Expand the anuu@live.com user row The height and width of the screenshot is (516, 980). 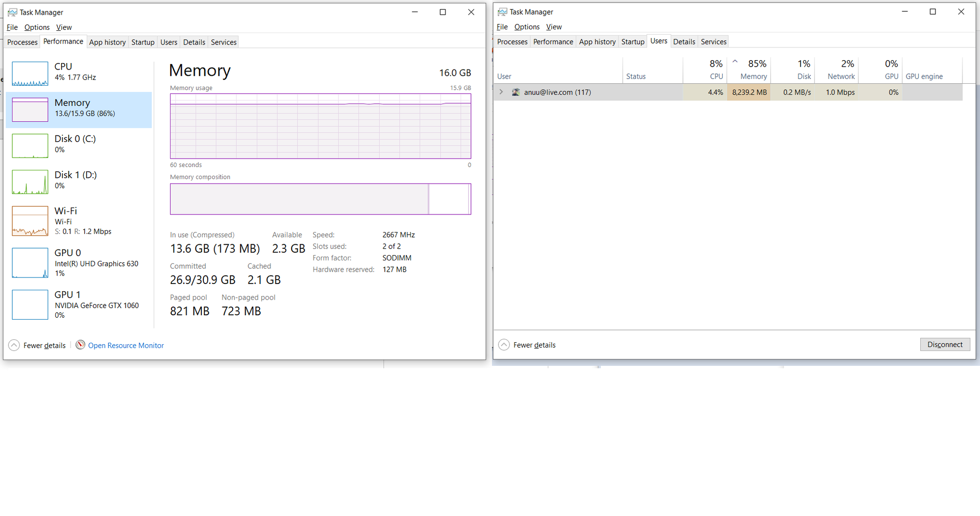[501, 92]
